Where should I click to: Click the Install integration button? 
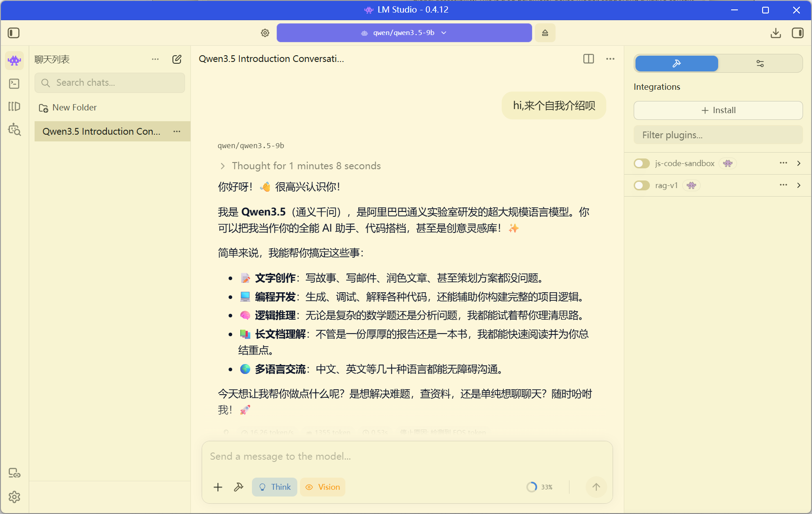pyautogui.click(x=718, y=110)
